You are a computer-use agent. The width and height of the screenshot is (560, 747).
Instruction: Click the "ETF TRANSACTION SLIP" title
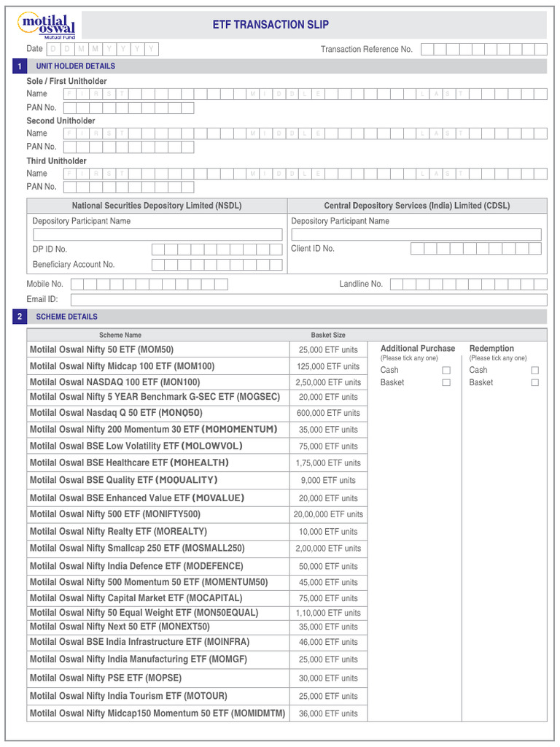[271, 25]
